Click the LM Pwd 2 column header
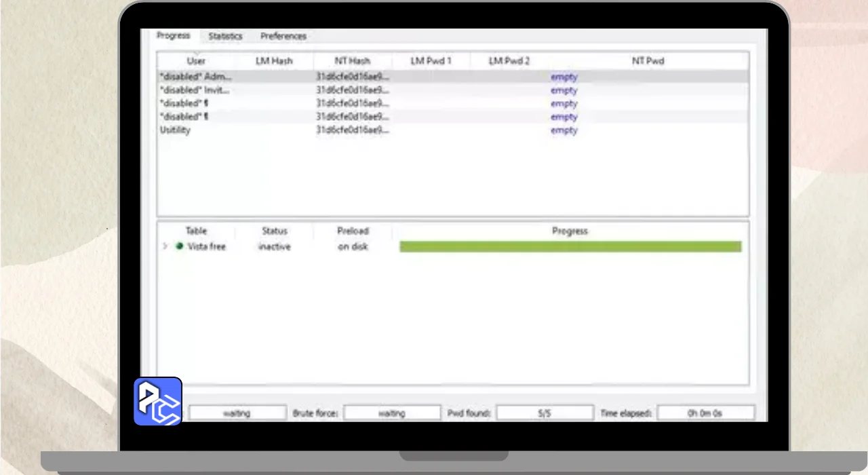868x475 pixels. (x=509, y=61)
